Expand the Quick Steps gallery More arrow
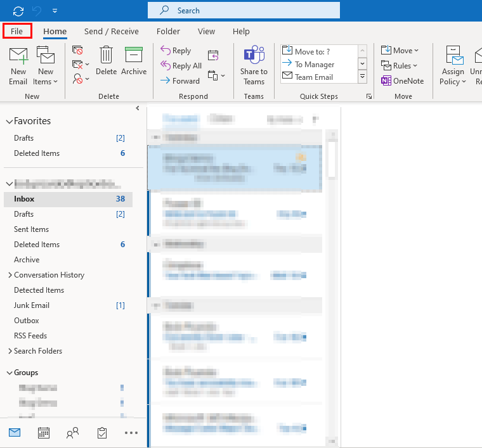Viewport: 482px width, 448px height. (x=363, y=77)
